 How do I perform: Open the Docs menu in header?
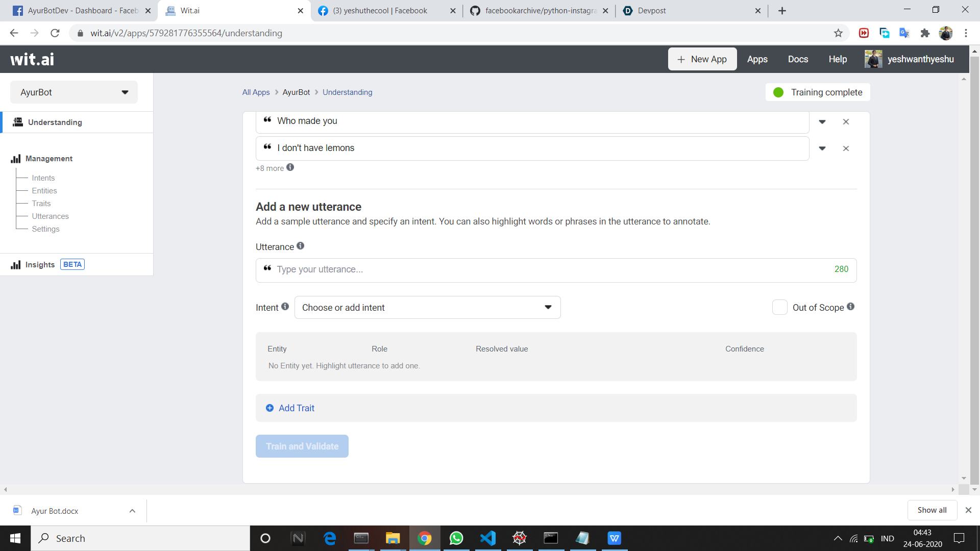pos(798,59)
